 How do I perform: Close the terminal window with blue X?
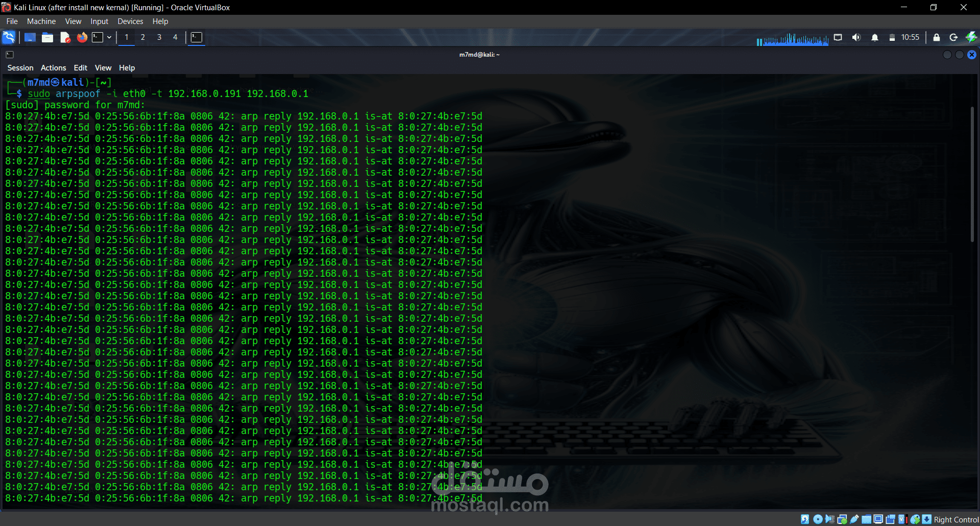[972, 55]
